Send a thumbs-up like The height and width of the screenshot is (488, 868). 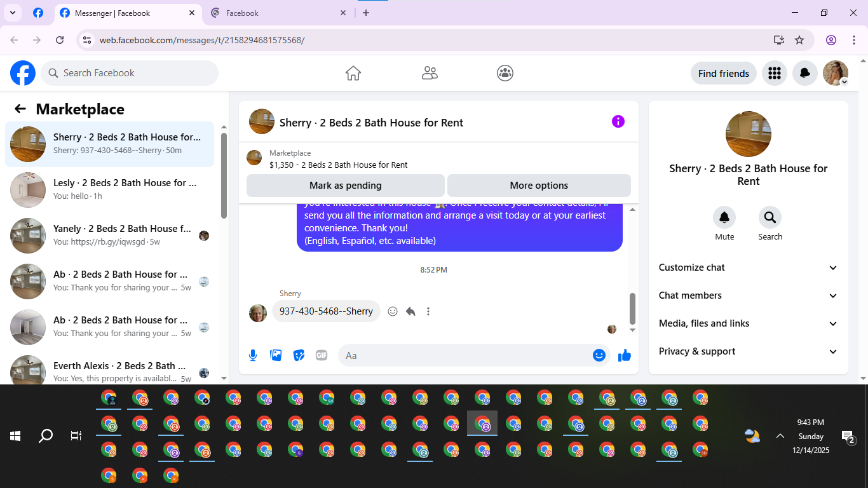(x=625, y=355)
